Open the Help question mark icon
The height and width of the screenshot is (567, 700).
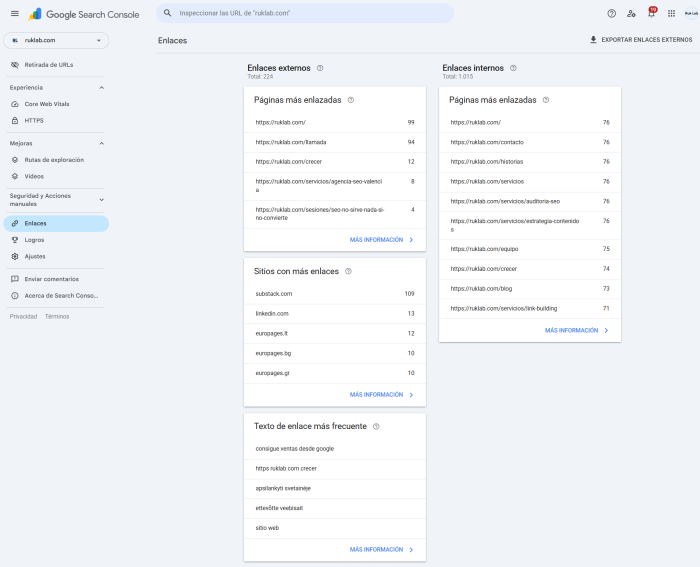(612, 13)
